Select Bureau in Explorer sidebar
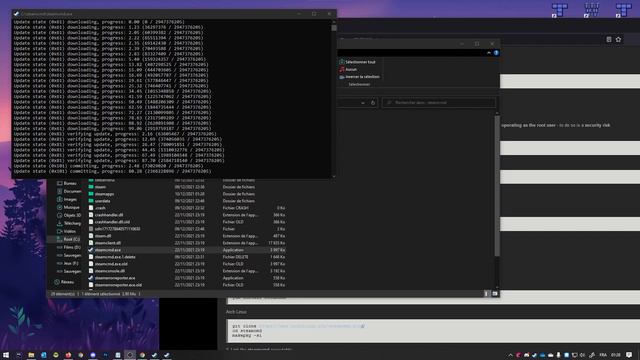This screenshot has width=640, height=360. coord(67,184)
